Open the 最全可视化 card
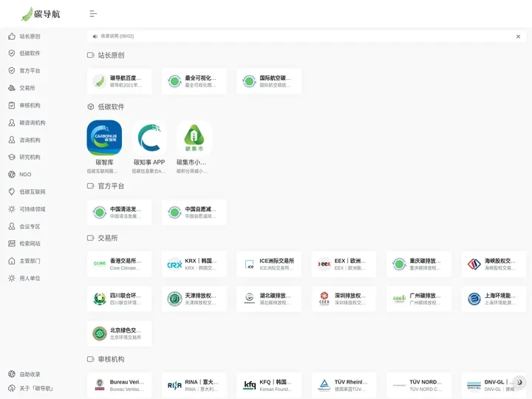 pos(194,81)
